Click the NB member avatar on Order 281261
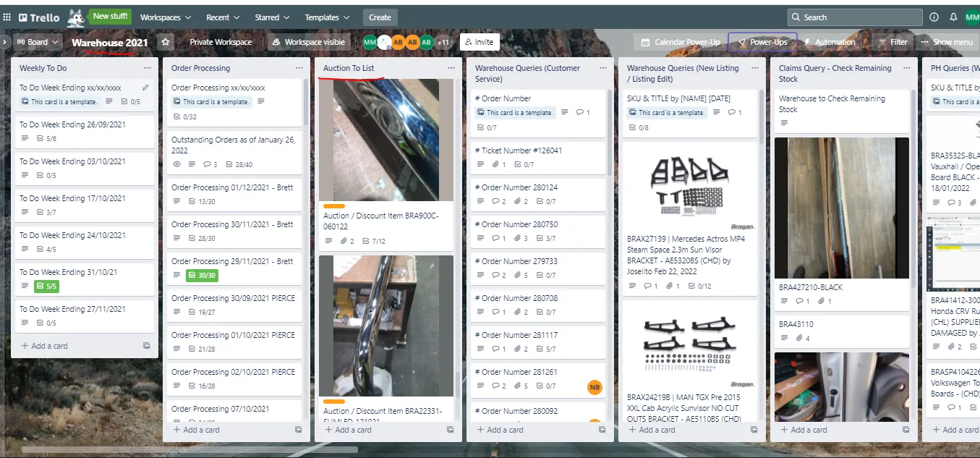The image size is (980, 458). point(595,387)
